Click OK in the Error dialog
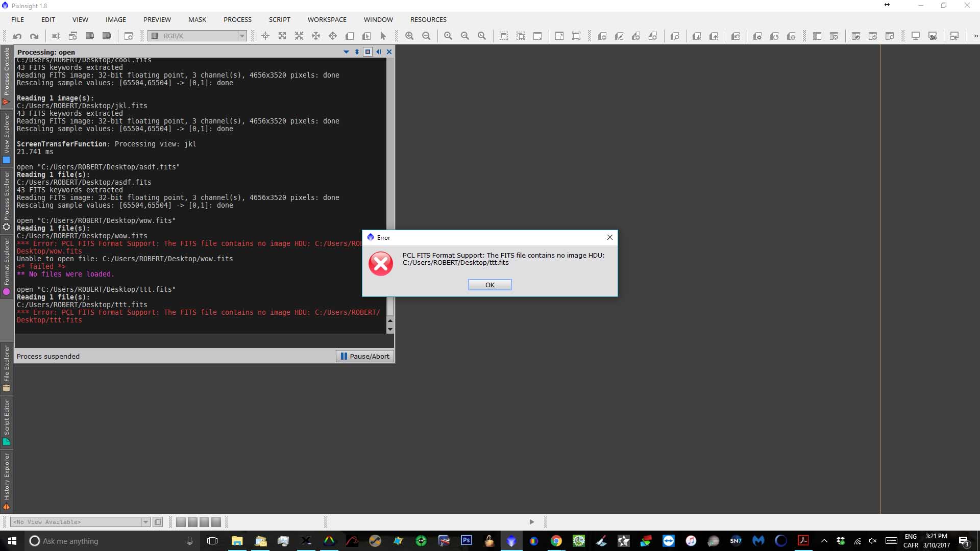Viewport: 980px width, 551px height. coord(489,285)
